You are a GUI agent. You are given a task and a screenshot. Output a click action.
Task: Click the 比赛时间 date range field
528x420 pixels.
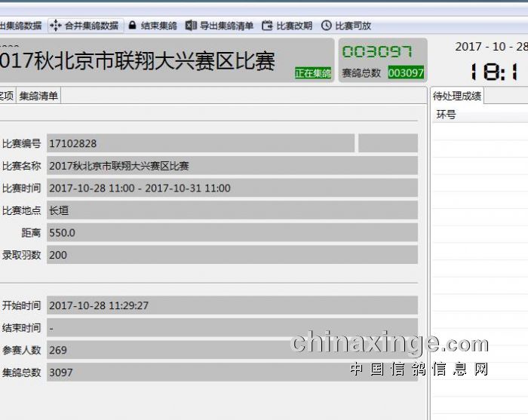232,188
